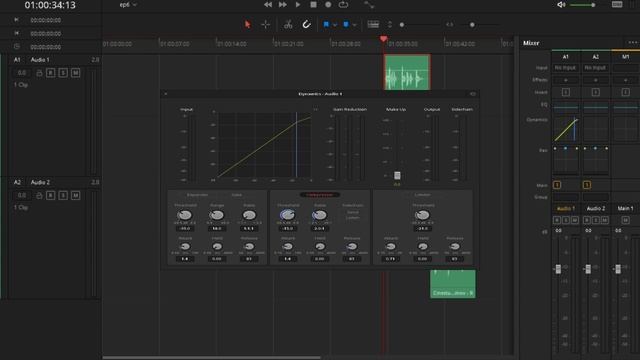Toggle A2 Main 1 bus assignment
The height and width of the screenshot is (360, 640).
(587, 185)
